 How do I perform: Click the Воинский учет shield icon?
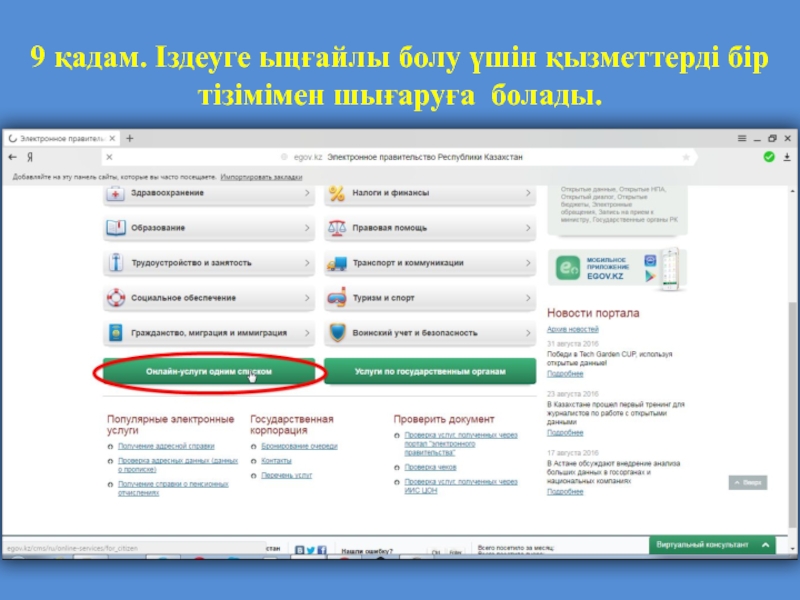(337, 332)
